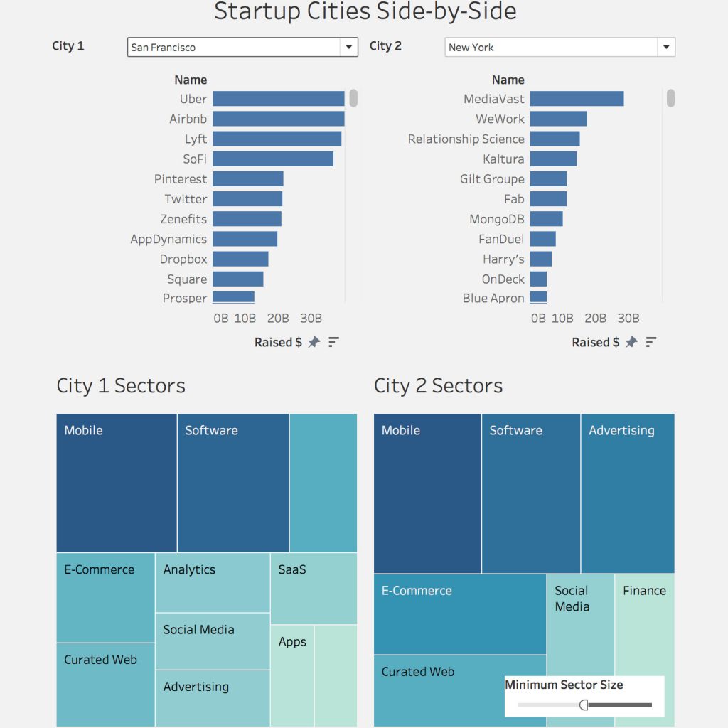Click the San Francisco chart scrollbar
This screenshot has height=728, width=728.
[x=353, y=100]
